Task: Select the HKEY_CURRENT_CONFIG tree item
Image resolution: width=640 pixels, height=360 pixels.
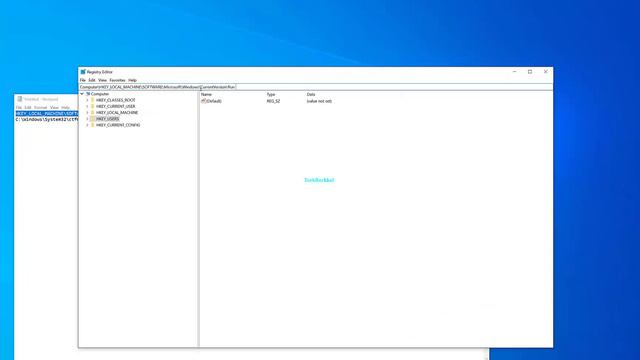Action: 118,125
